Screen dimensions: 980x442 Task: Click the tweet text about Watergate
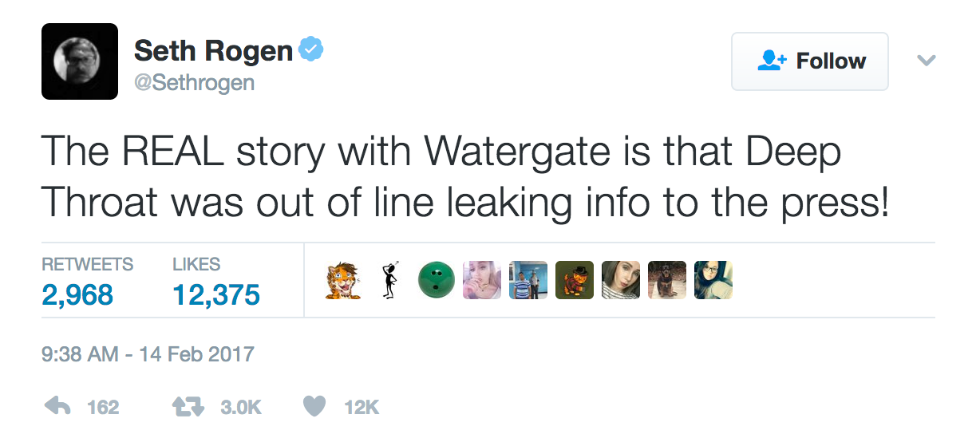(x=464, y=176)
